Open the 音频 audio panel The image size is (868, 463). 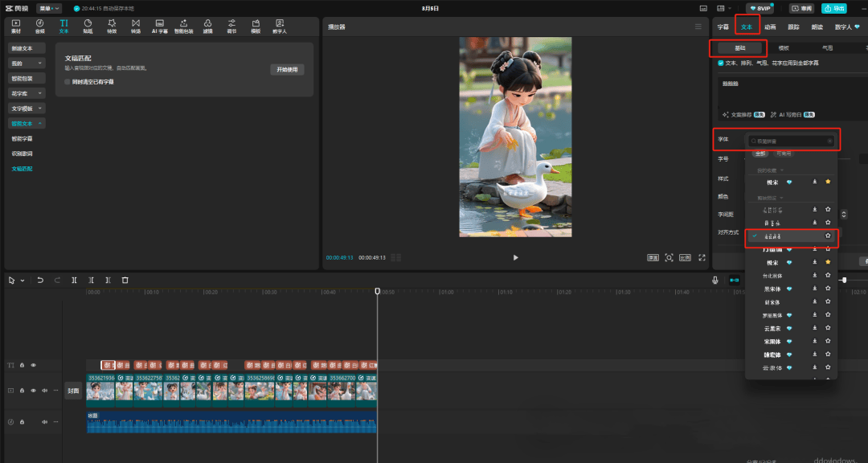point(40,26)
